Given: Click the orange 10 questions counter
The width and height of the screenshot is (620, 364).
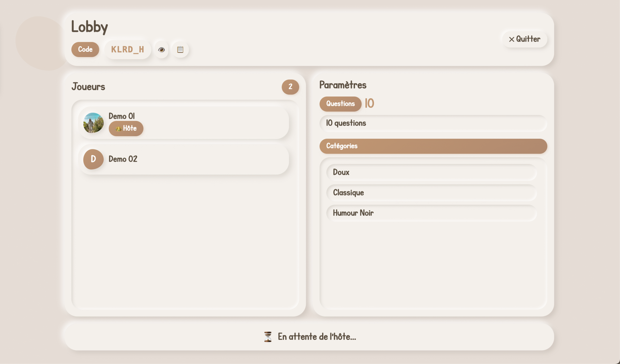Looking at the screenshot, I should click(x=369, y=103).
